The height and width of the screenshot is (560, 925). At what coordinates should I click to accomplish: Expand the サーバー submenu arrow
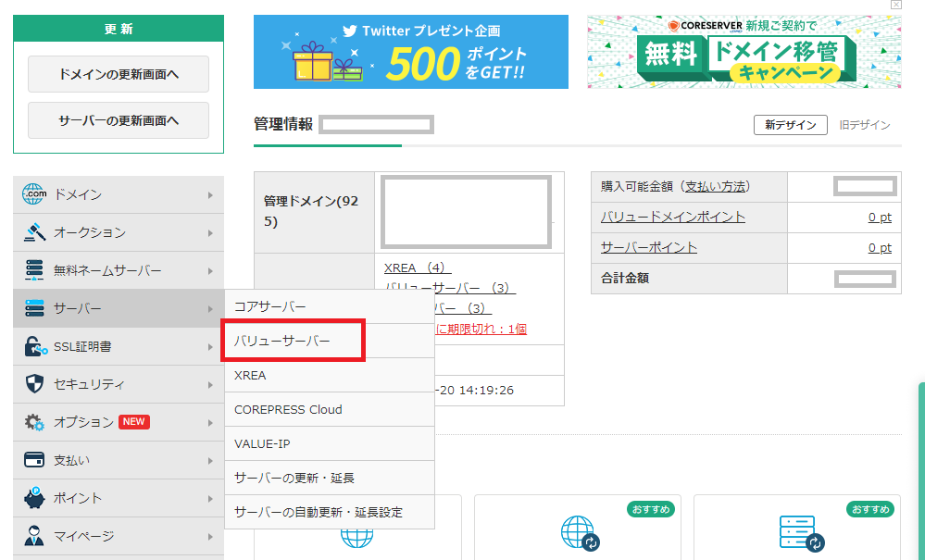210,309
